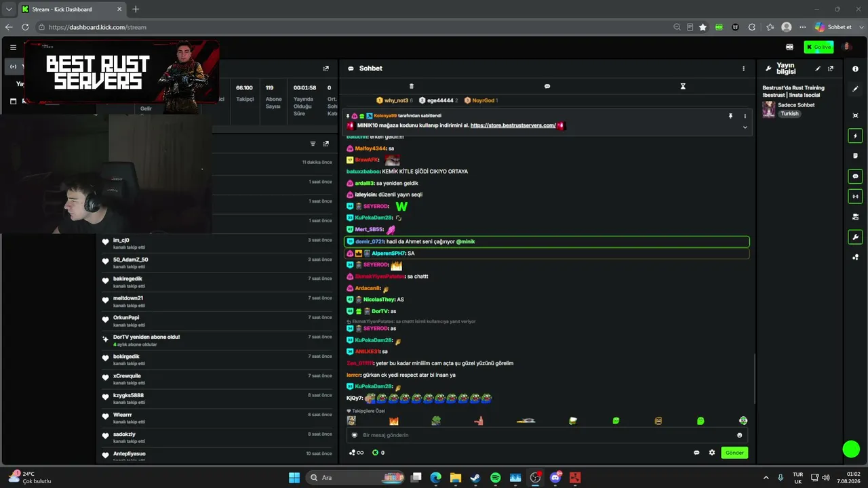Viewport: 868px width, 488px height.
Task: Open the store.bestrustservers.com link
Action: (513, 125)
